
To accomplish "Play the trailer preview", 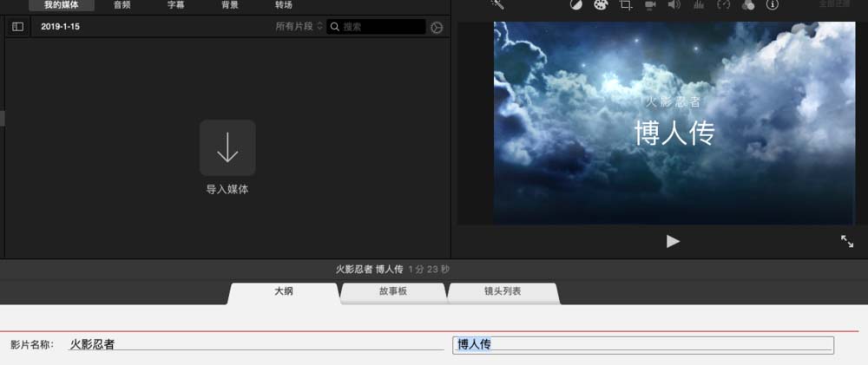I will tap(673, 241).
